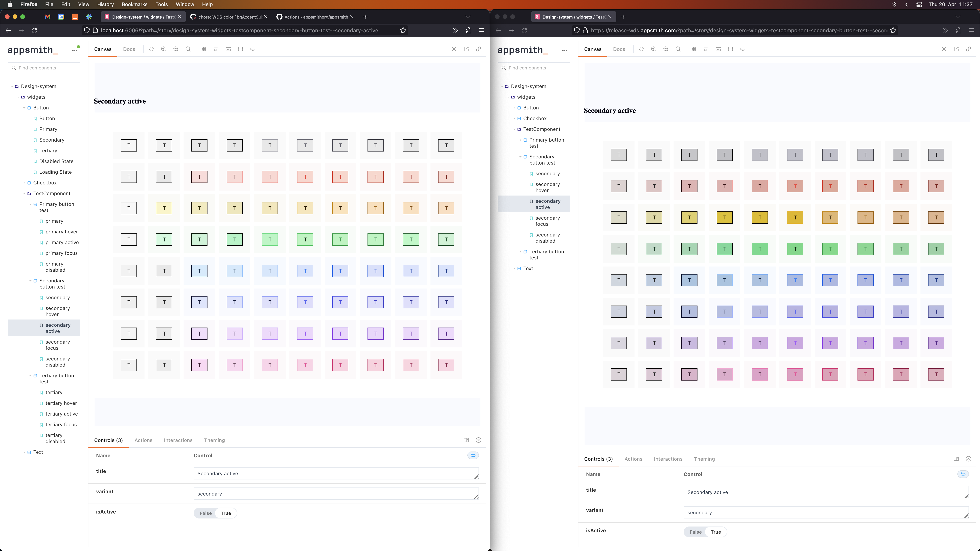Screen dimensions: 980x551
Task: Change addon panel orientation in left panel
Action: [466, 440]
